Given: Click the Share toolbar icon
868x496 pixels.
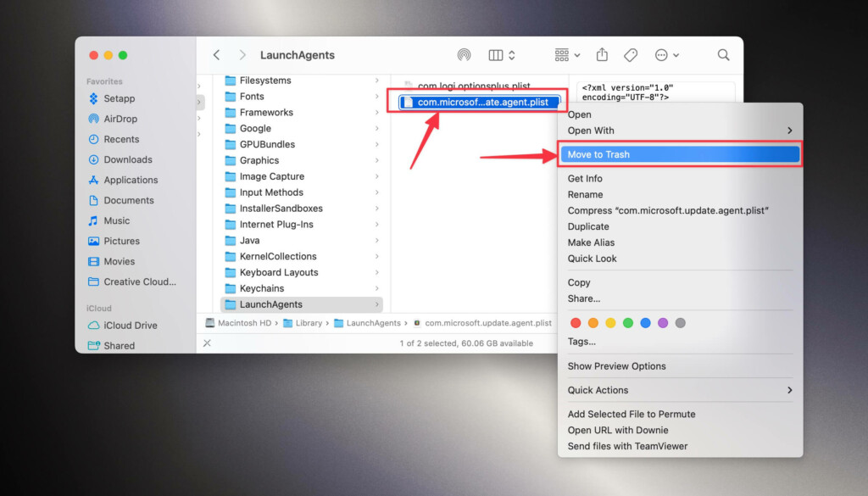Looking at the screenshot, I should click(602, 54).
